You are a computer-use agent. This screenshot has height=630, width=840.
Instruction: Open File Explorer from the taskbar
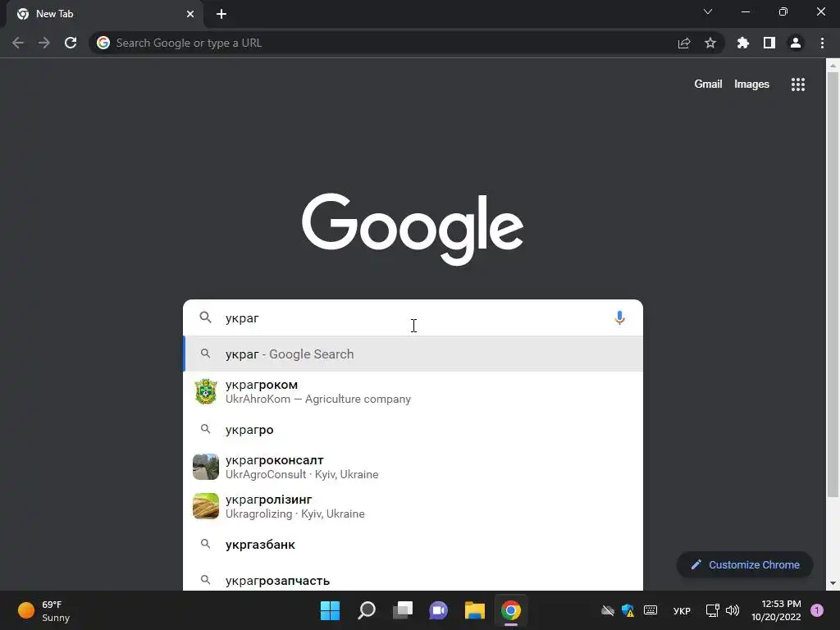point(475,610)
